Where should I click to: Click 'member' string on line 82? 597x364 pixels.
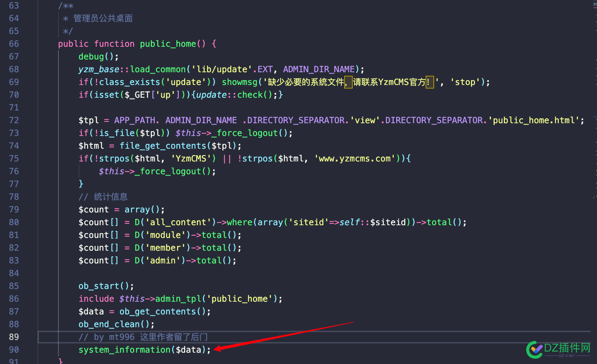tap(165, 248)
